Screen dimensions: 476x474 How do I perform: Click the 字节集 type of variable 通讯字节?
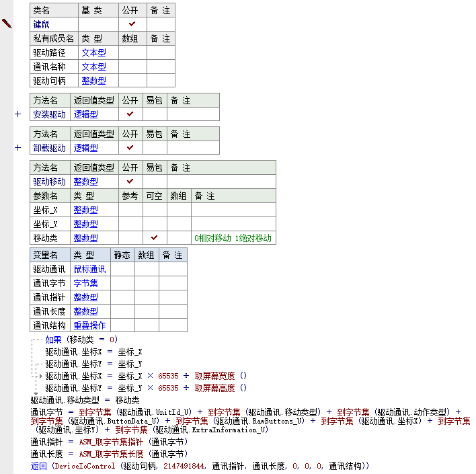(85, 283)
